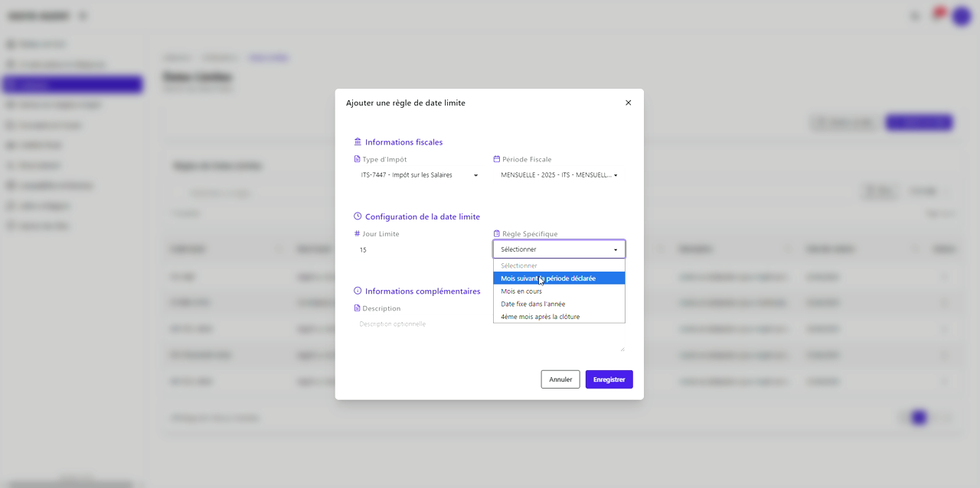This screenshot has height=488, width=980.
Task: Expand the Période Fiscale dropdown
Action: tap(559, 175)
